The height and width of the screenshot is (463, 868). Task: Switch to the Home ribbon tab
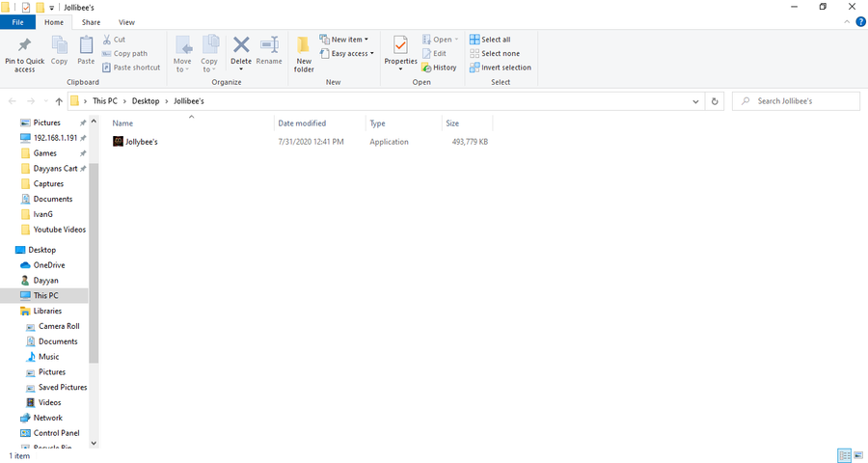point(54,22)
